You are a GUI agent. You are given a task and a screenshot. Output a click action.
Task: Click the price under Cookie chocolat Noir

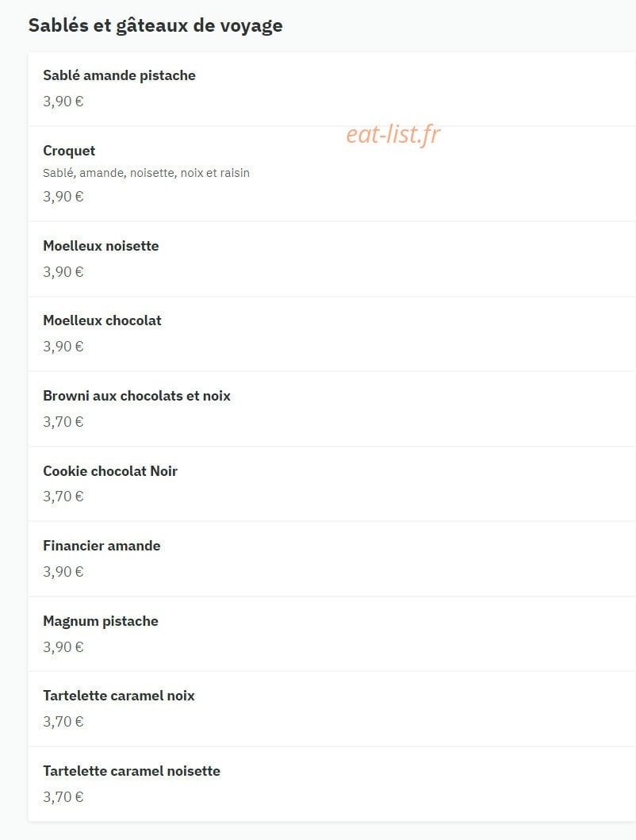pos(63,497)
